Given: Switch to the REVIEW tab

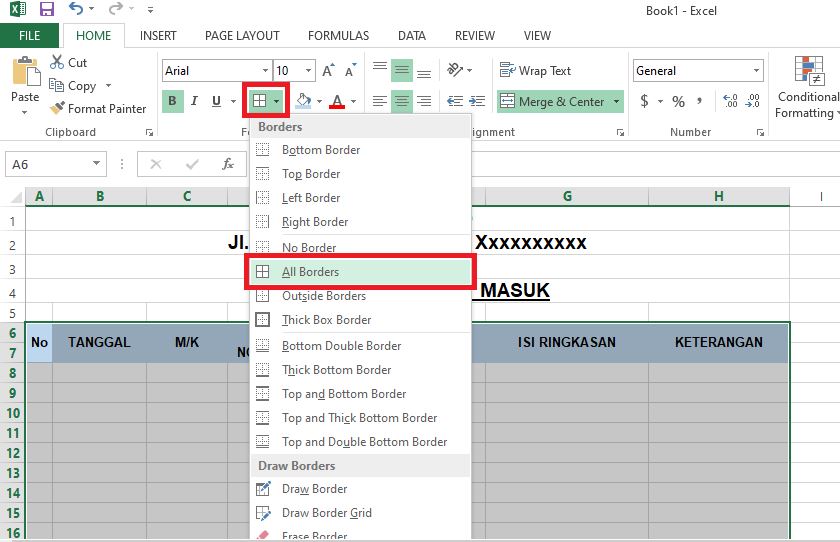Looking at the screenshot, I should [475, 36].
